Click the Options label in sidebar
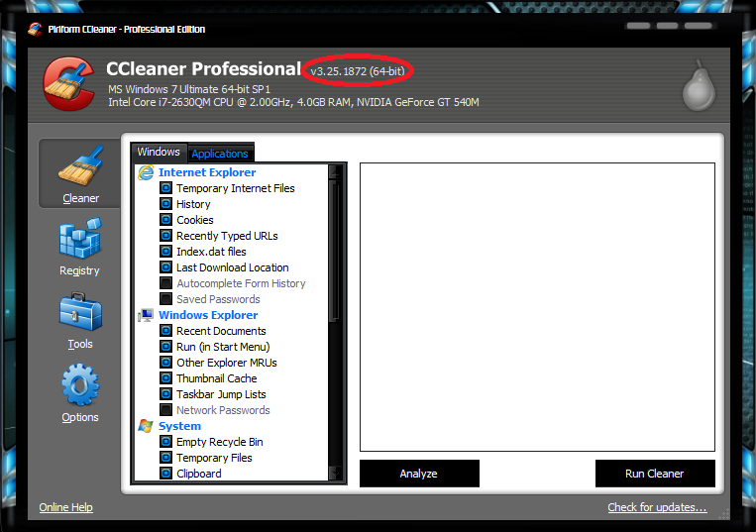 [x=80, y=417]
